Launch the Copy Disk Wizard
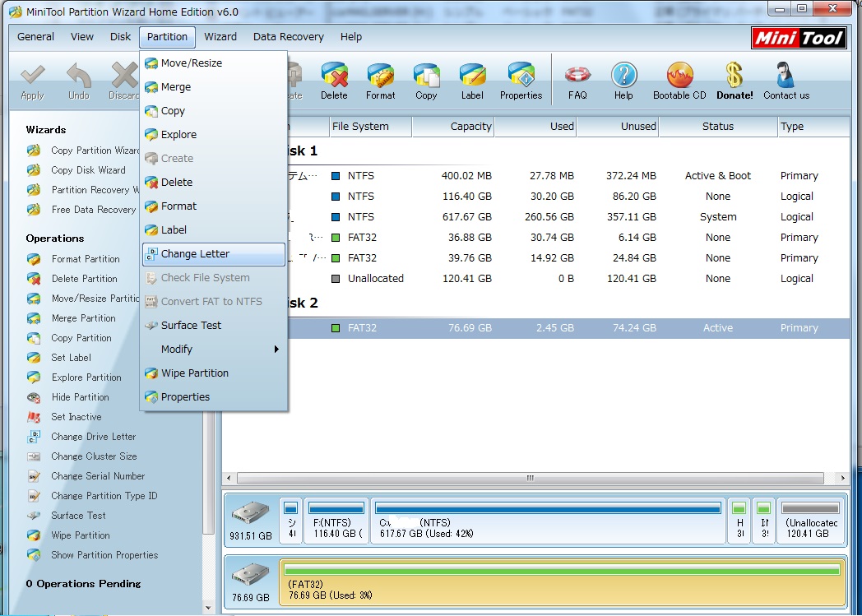 click(88, 170)
